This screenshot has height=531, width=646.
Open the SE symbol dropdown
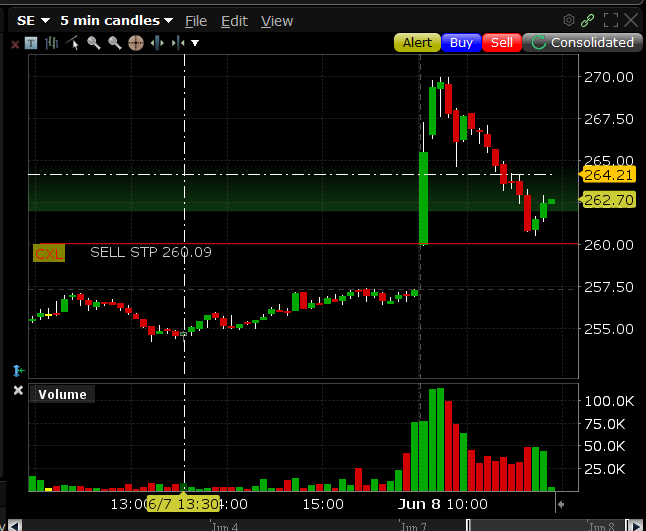33,21
